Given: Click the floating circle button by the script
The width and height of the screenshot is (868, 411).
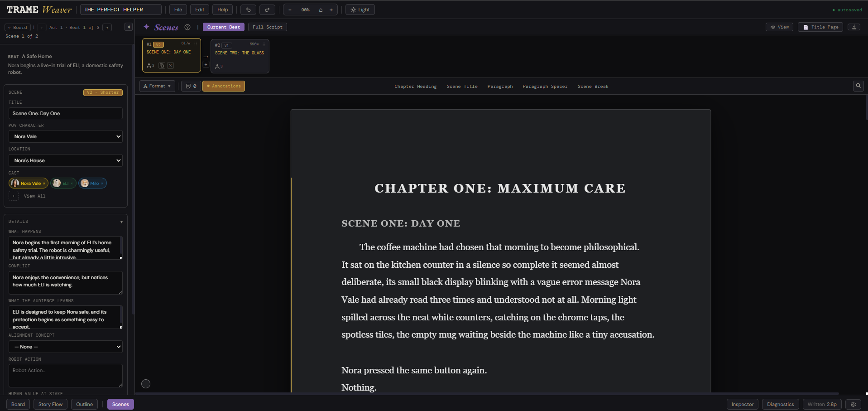Looking at the screenshot, I should click(146, 384).
